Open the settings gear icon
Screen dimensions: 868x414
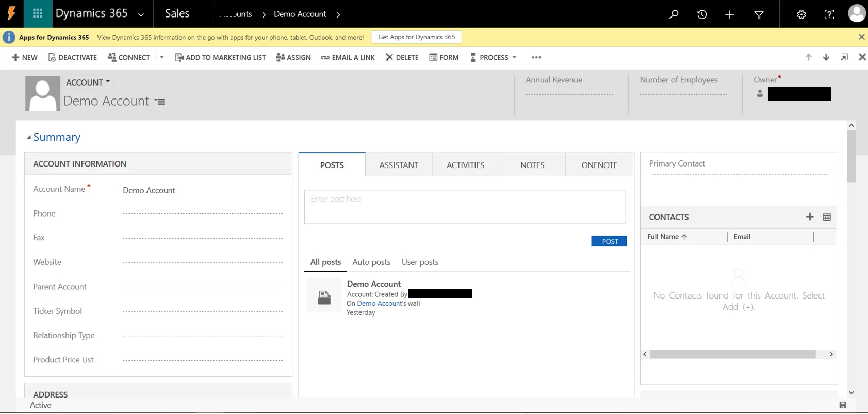click(801, 14)
